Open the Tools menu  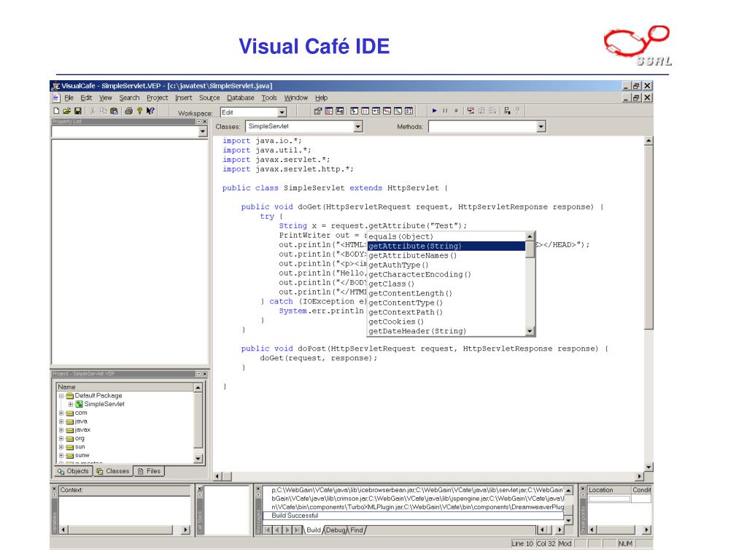coord(269,98)
